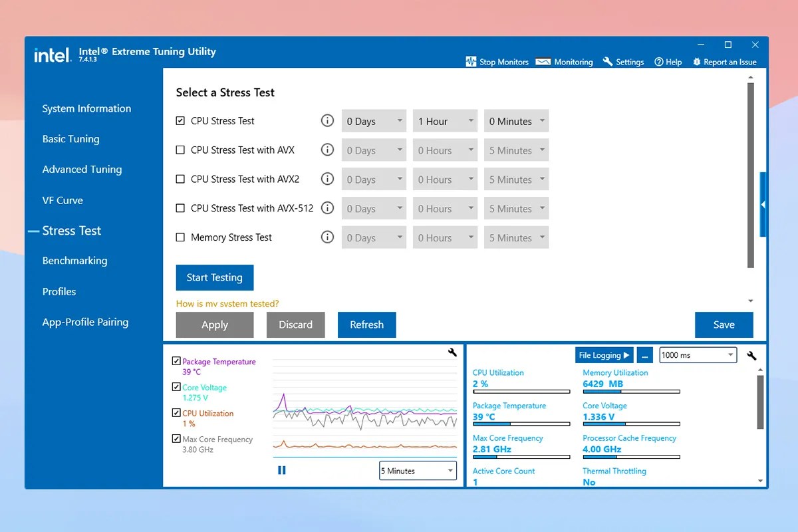798x532 pixels.
Task: Select Stress Test in sidebar
Action: click(72, 231)
